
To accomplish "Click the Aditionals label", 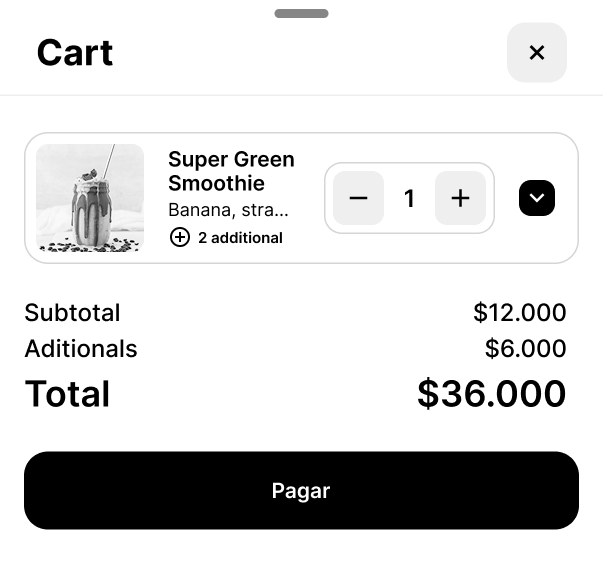I will [81, 349].
